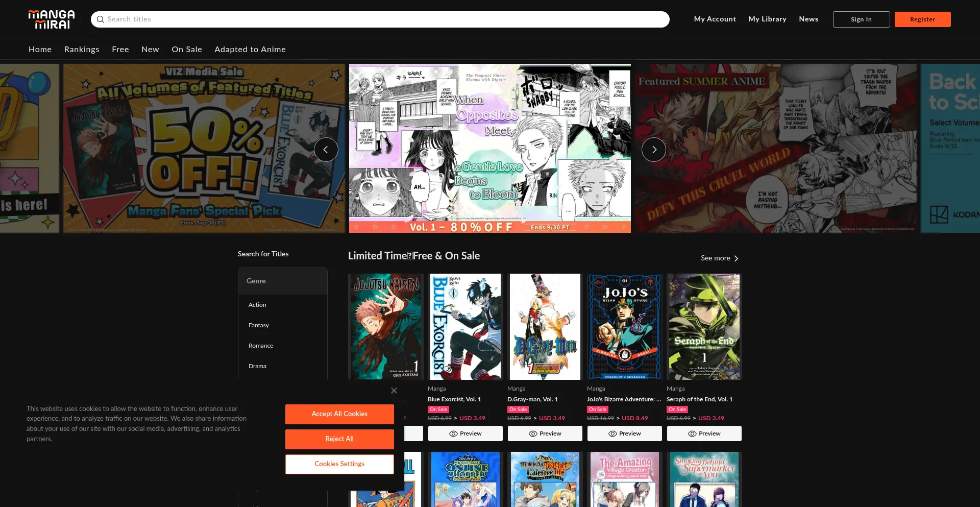Click the Register button

(922, 19)
